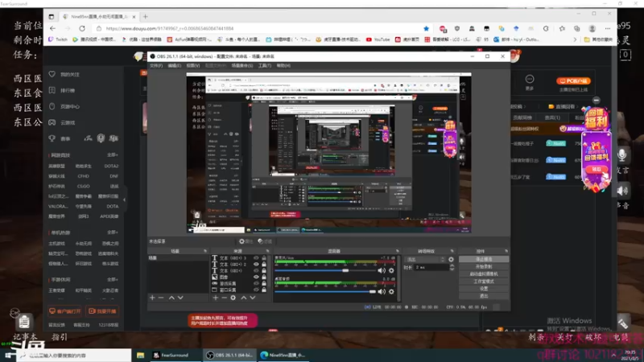
Task: Click 停止推流 button in OBS controls
Action: (484, 259)
